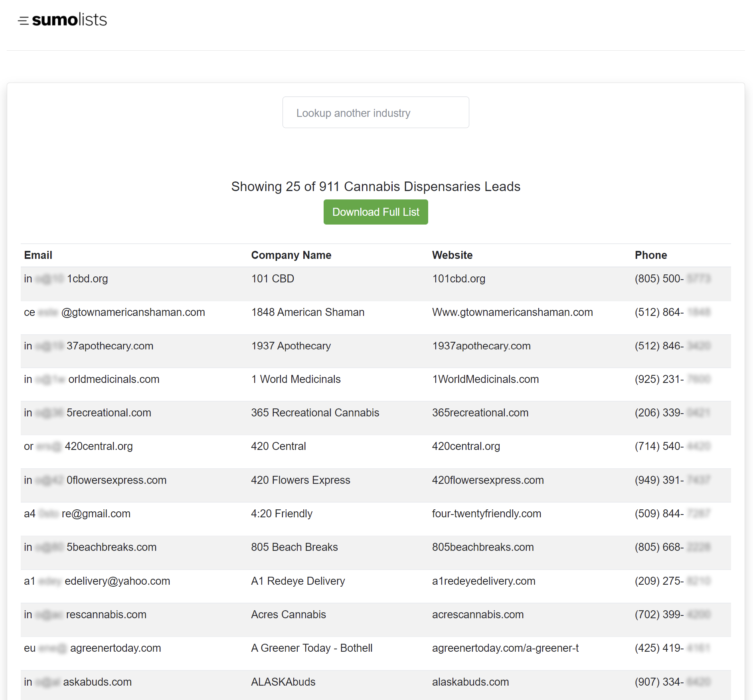Click phone number starting (907) 334-
Image resolution: width=753 pixels, height=700 pixels.
(x=672, y=682)
